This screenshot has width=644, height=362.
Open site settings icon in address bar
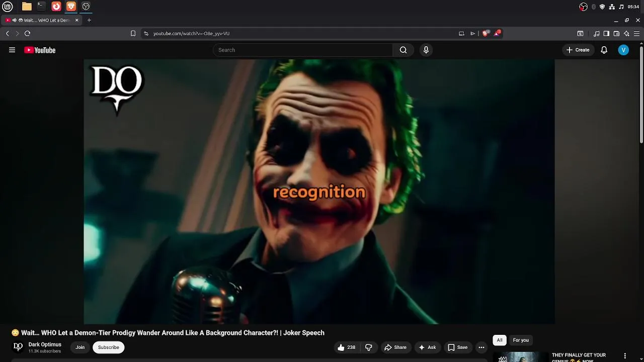coord(146,34)
